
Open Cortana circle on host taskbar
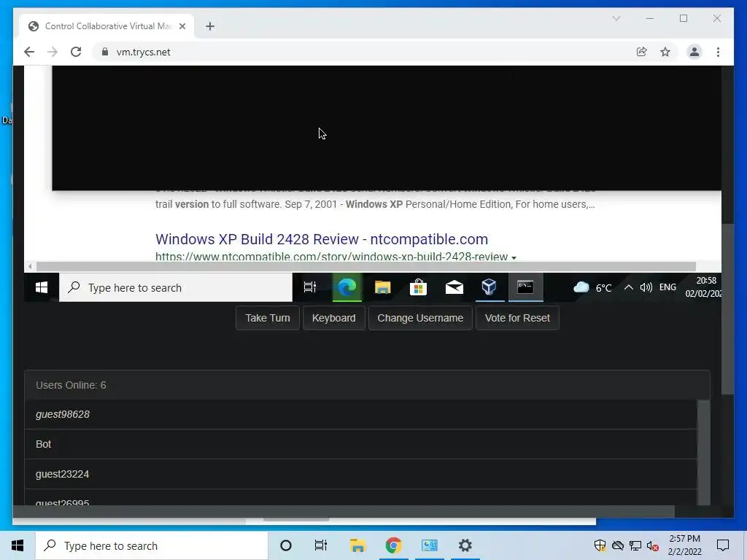(x=286, y=545)
